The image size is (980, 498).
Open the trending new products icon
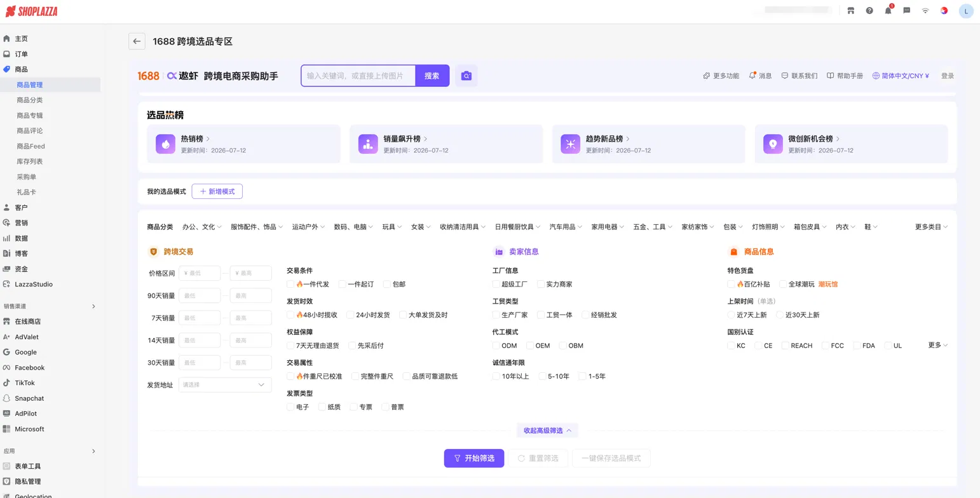[571, 144]
